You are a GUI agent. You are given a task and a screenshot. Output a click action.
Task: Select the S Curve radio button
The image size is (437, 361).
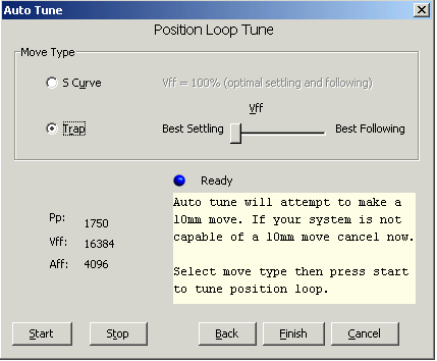point(52,83)
